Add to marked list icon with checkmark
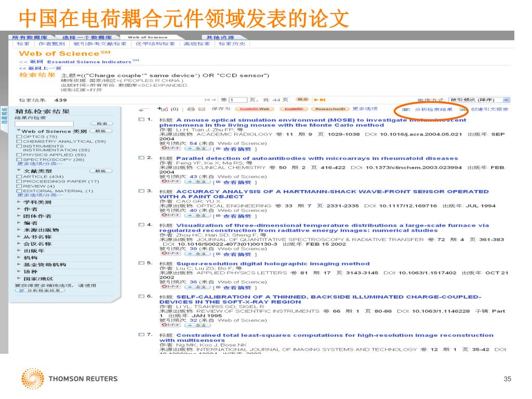Viewport: 532px width, 399px height. coord(163,109)
